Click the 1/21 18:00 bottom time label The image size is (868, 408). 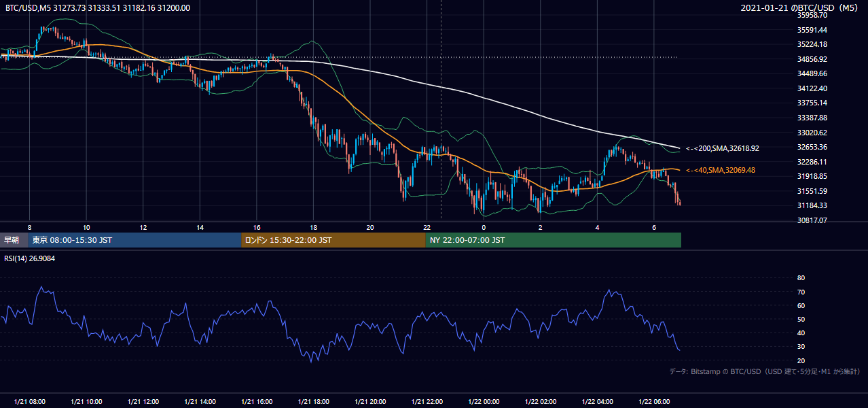tap(313, 402)
